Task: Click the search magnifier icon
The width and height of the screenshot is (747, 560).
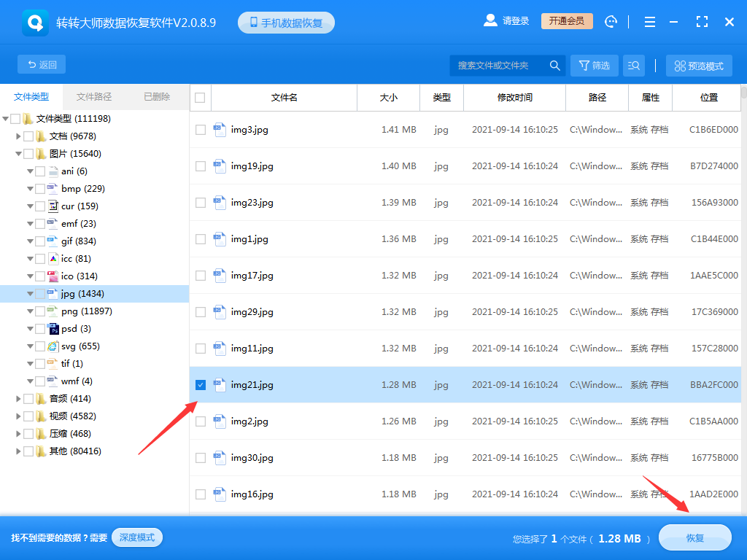Action: click(x=554, y=66)
